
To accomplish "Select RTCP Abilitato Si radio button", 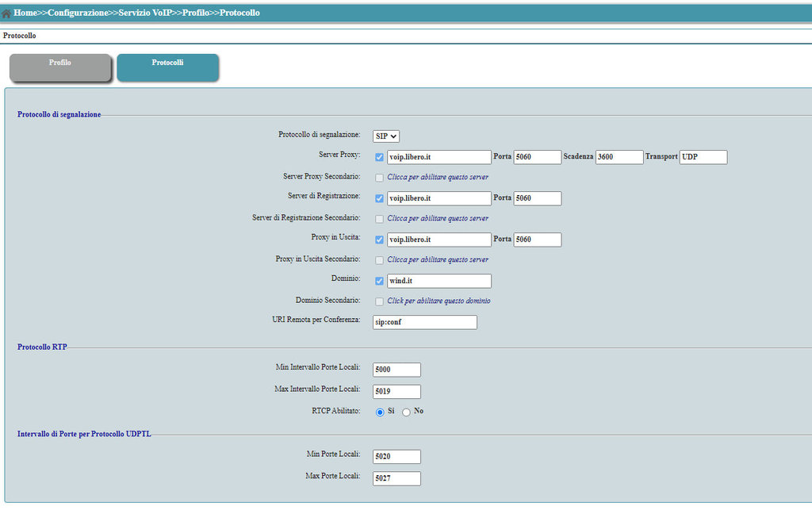I will pos(380,412).
